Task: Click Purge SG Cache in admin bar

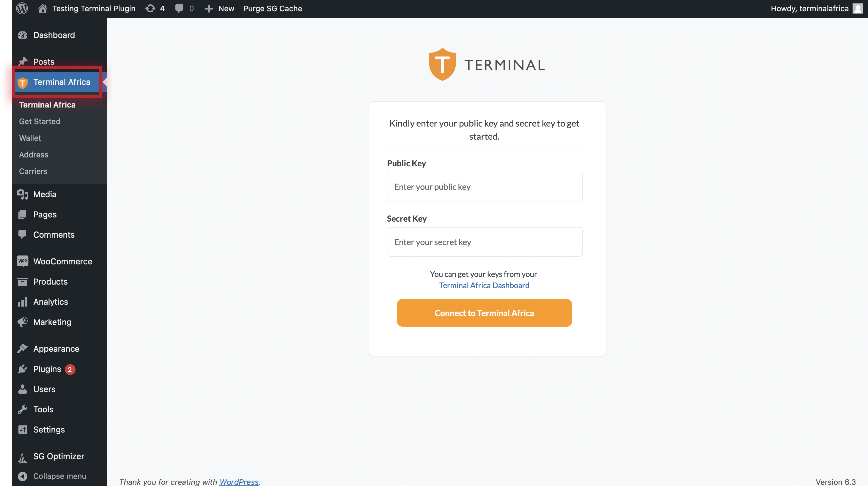Action: 273,8
